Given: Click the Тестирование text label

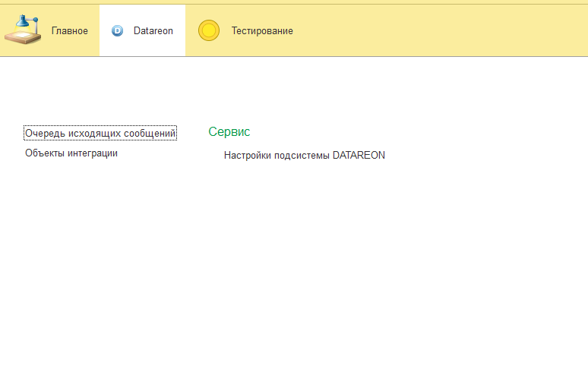Looking at the screenshot, I should point(262,31).
